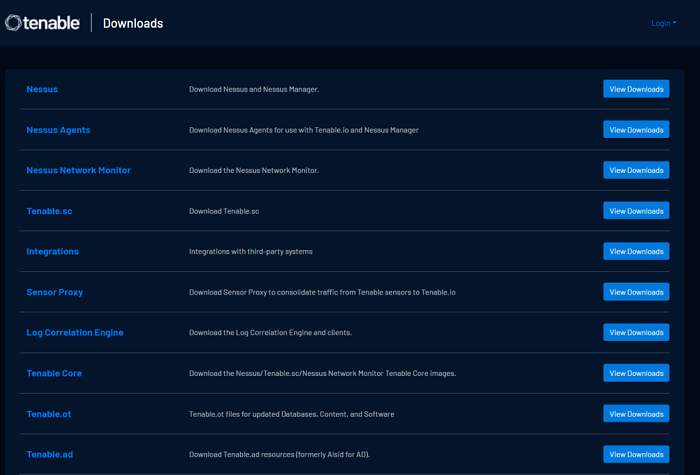Click View Downloads button for Nessus
Screen dimensions: 700x475
click(636, 89)
